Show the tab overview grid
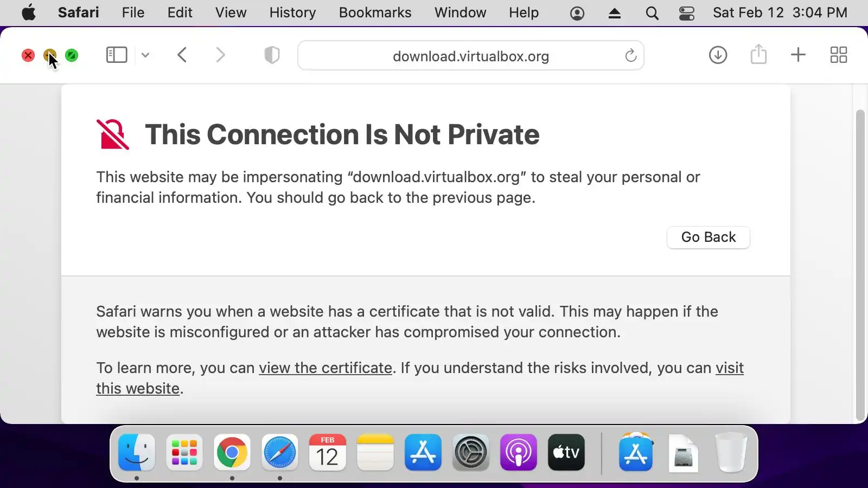Screen dimensions: 868x488 839,55
